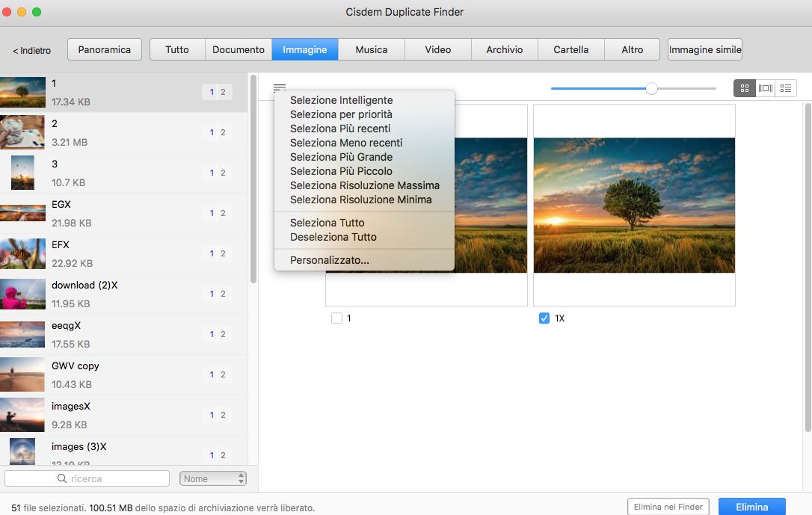Switch to the Musica tab
The width and height of the screenshot is (812, 515).
(371, 49)
